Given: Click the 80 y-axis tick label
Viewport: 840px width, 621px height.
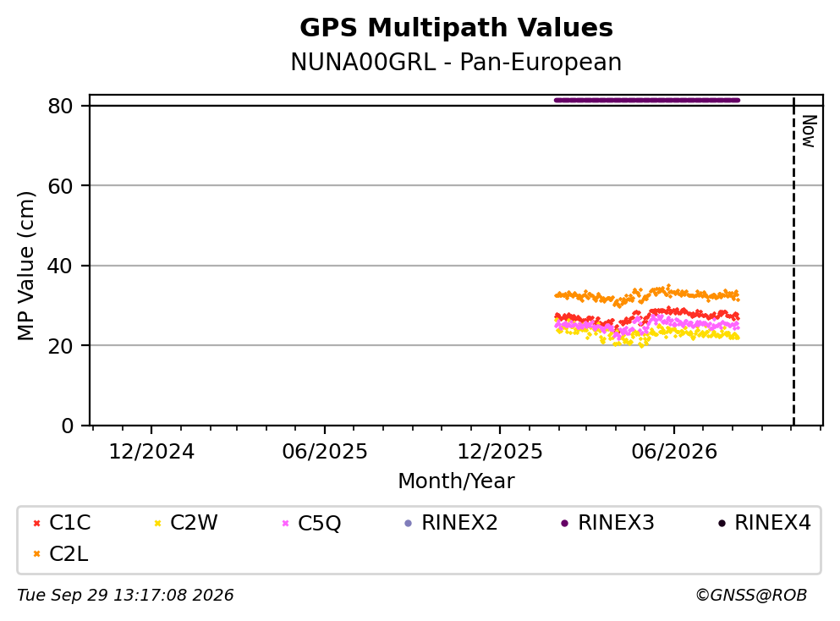Looking at the screenshot, I should (60, 106).
